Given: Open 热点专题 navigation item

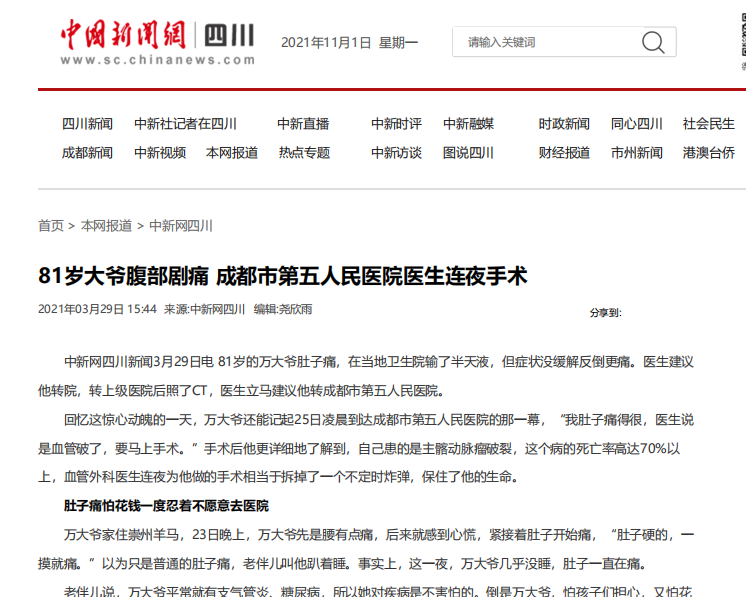Looking at the screenshot, I should point(304,153).
